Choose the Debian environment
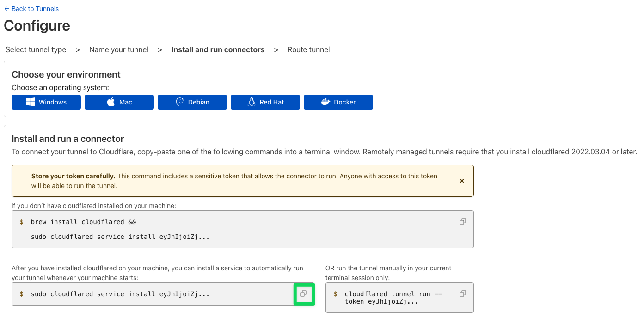 [x=192, y=102]
